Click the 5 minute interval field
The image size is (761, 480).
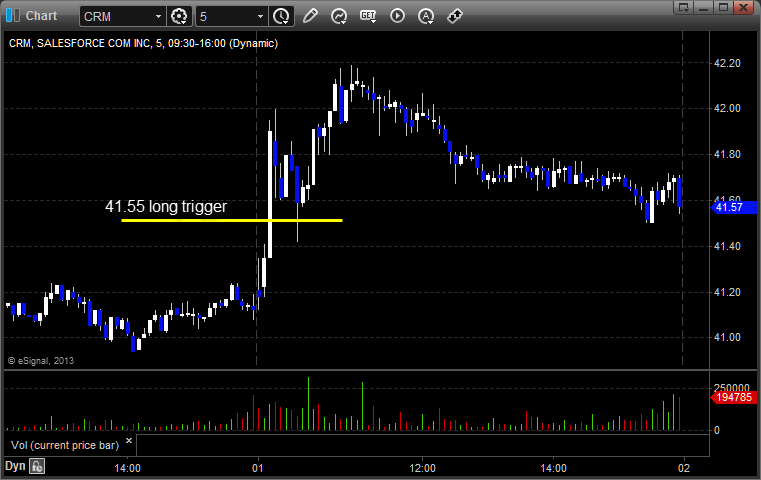click(232, 17)
